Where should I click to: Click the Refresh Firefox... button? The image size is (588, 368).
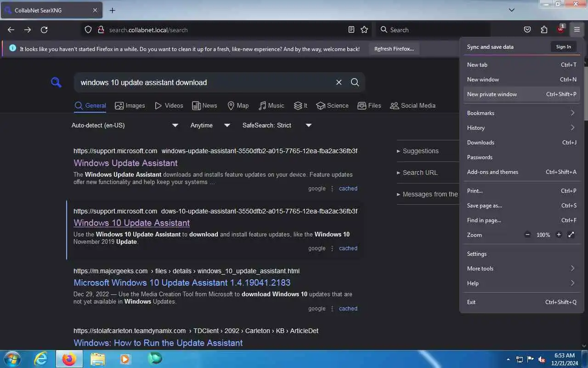pyautogui.click(x=394, y=49)
